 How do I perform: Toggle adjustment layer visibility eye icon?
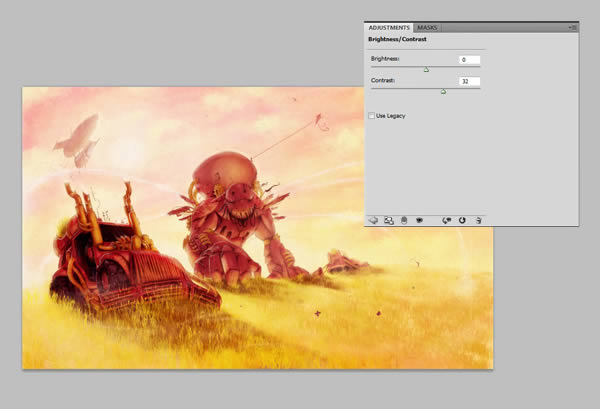click(419, 220)
